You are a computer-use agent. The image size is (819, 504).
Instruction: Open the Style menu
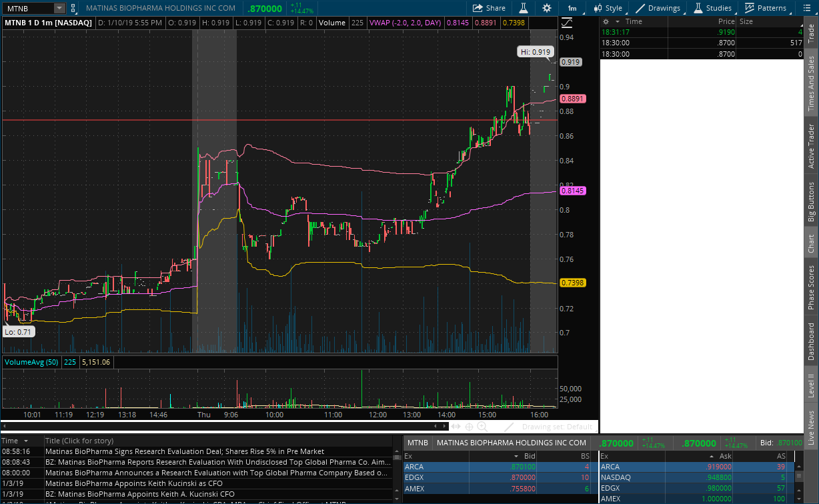click(607, 8)
